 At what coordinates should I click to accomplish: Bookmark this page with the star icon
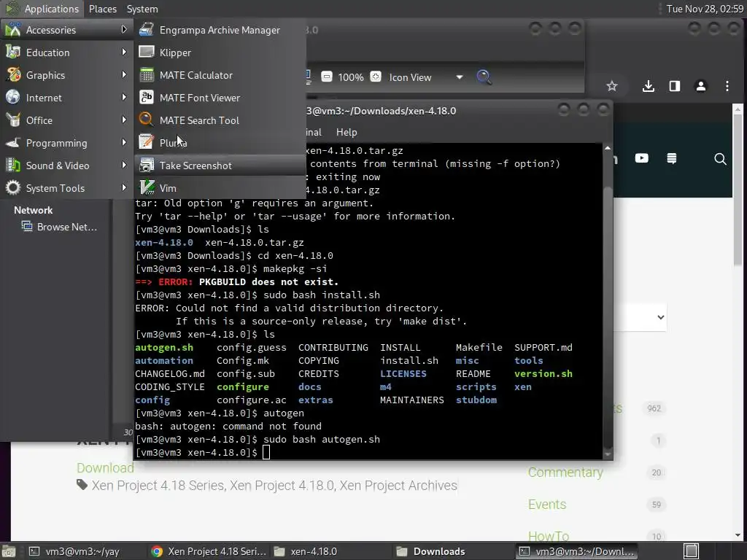(x=612, y=86)
